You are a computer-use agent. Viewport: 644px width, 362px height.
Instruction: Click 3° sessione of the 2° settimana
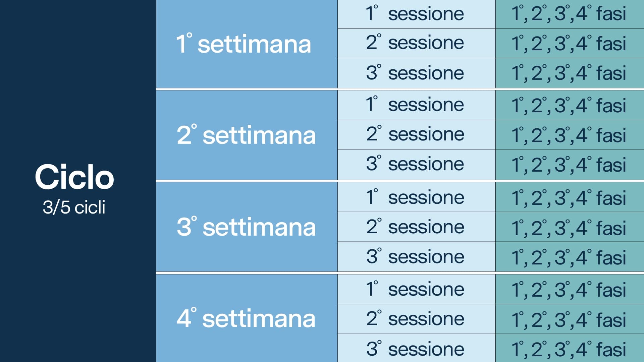[416, 164]
